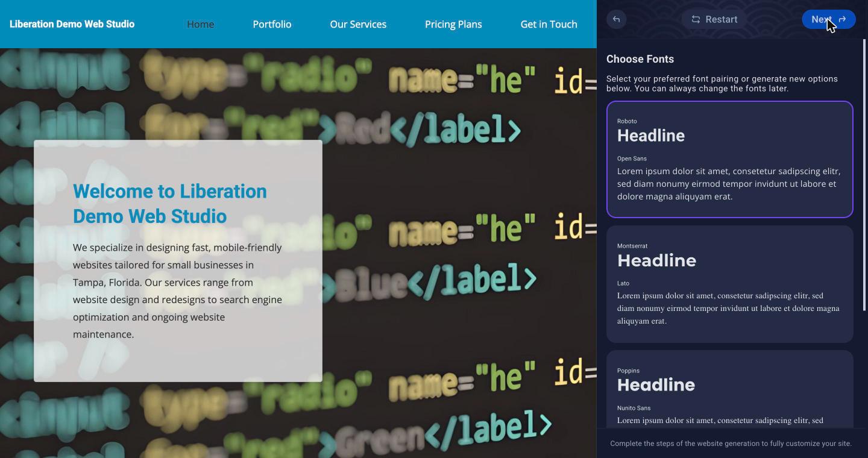The height and width of the screenshot is (458, 868).
Task: Restart the website generation
Action: point(714,19)
